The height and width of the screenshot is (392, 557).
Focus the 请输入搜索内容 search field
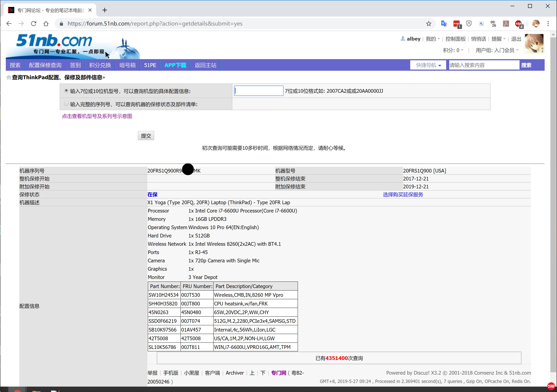[484, 65]
